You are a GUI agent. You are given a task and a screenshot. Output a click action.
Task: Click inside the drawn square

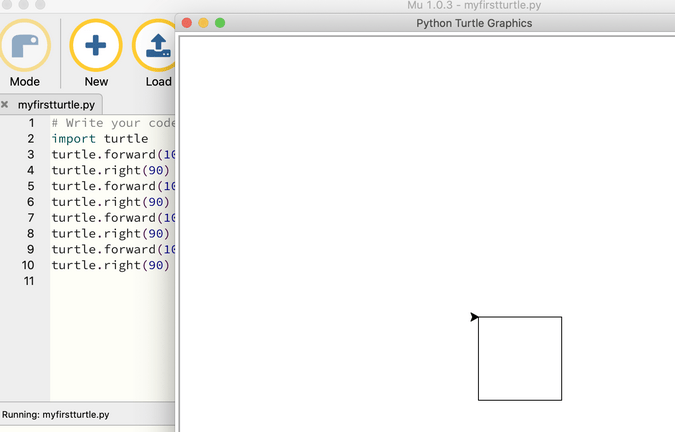click(519, 358)
